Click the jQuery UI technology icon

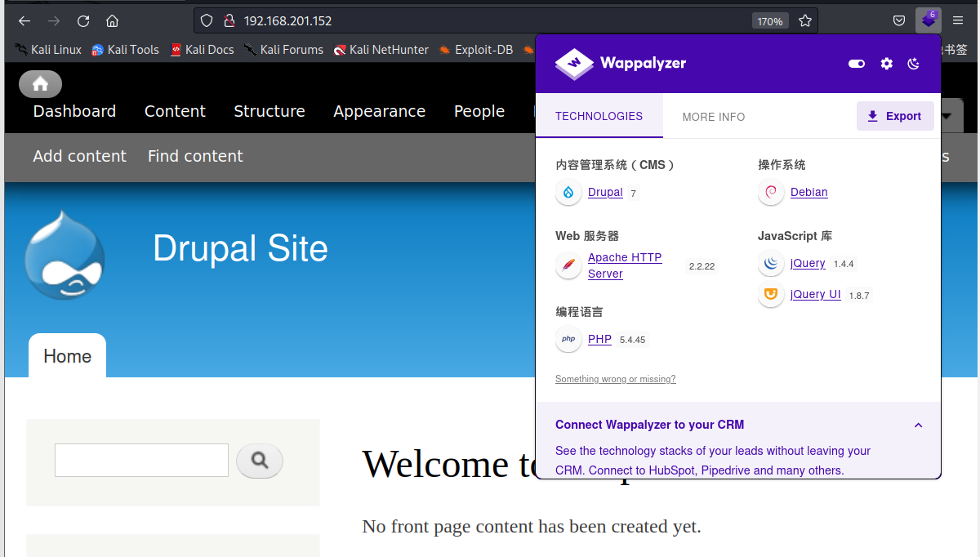771,294
